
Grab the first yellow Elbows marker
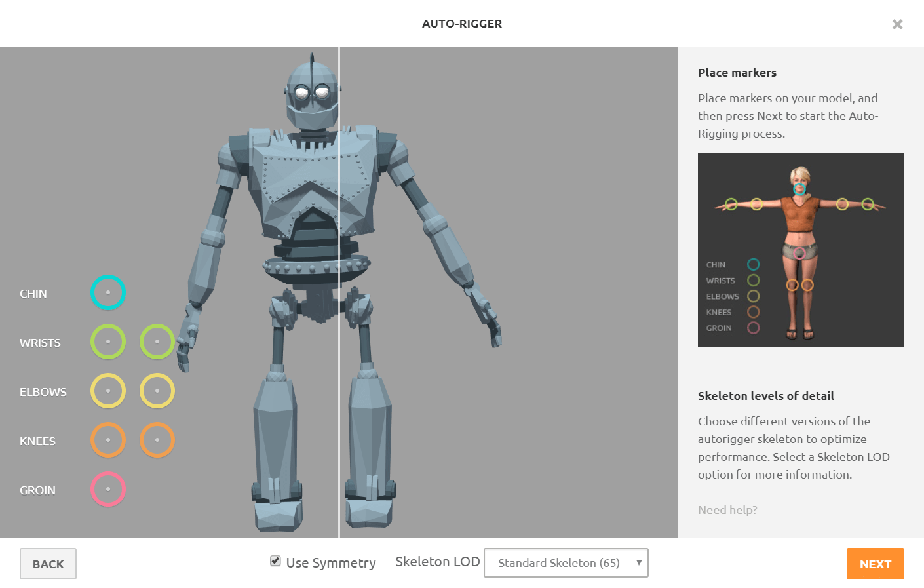108,391
